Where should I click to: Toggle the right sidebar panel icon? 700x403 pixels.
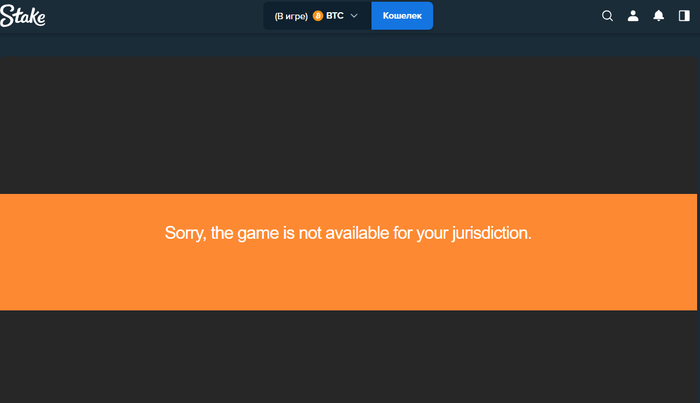(x=684, y=16)
